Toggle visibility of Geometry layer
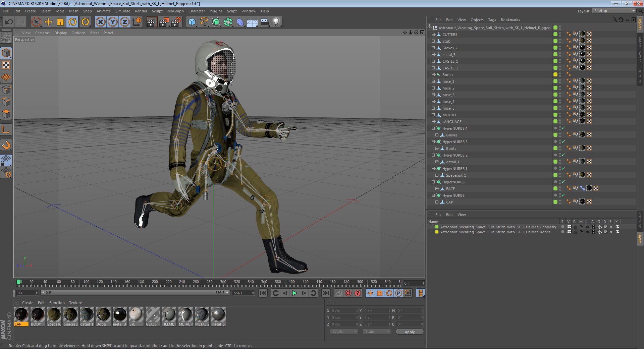The height and width of the screenshot is (349, 644). click(569, 227)
